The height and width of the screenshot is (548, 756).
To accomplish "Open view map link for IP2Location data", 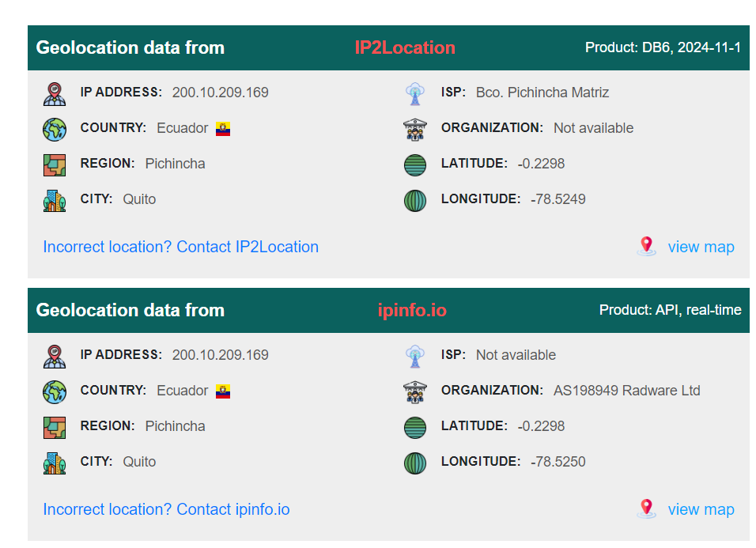I will click(701, 247).
